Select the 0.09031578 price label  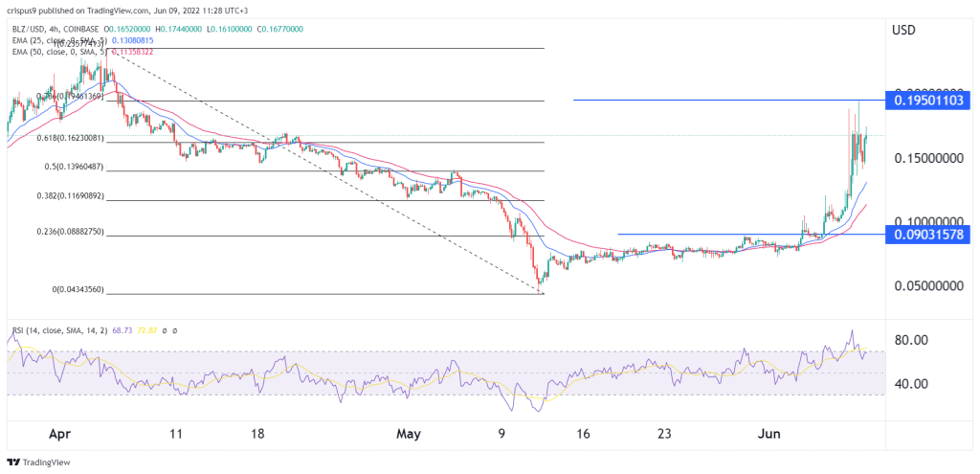click(x=927, y=235)
